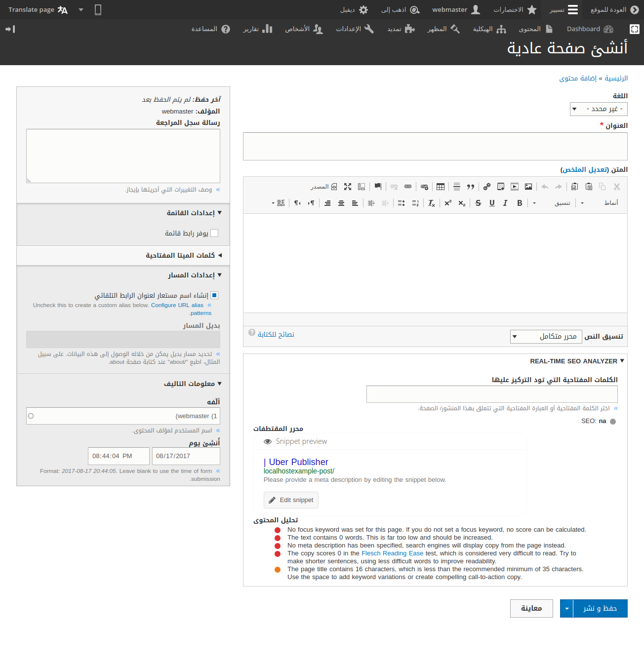This screenshot has height=664, width=644.
Task: Insert a table using the table icon
Action: (x=440, y=187)
